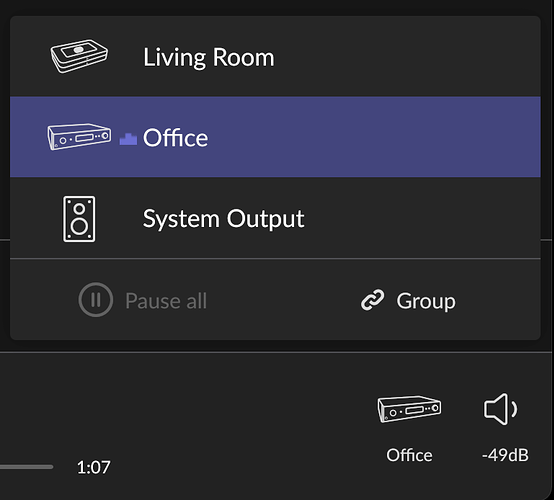This screenshot has width=554, height=500.
Task: Click the Group text button
Action: (426, 301)
